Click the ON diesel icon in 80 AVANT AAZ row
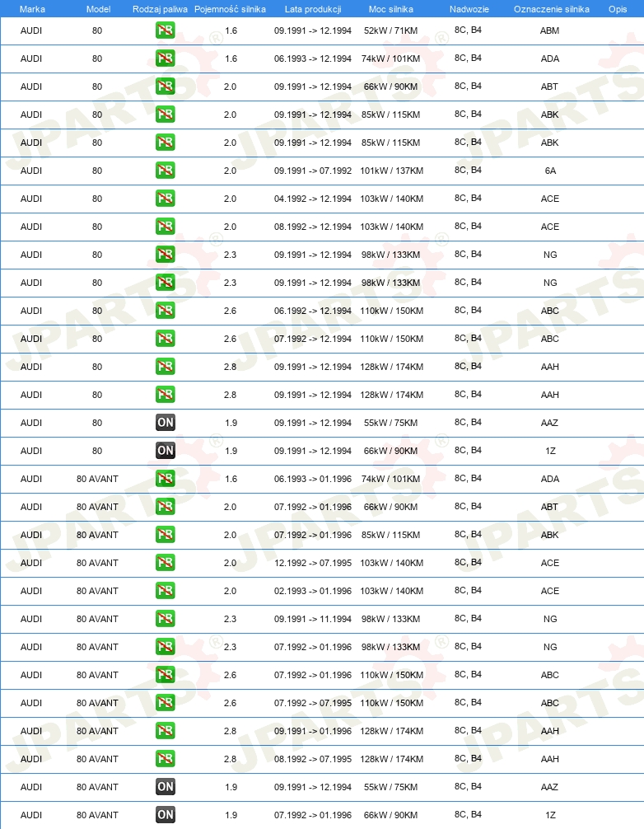Viewport: 644px width, 829px height. [x=166, y=787]
